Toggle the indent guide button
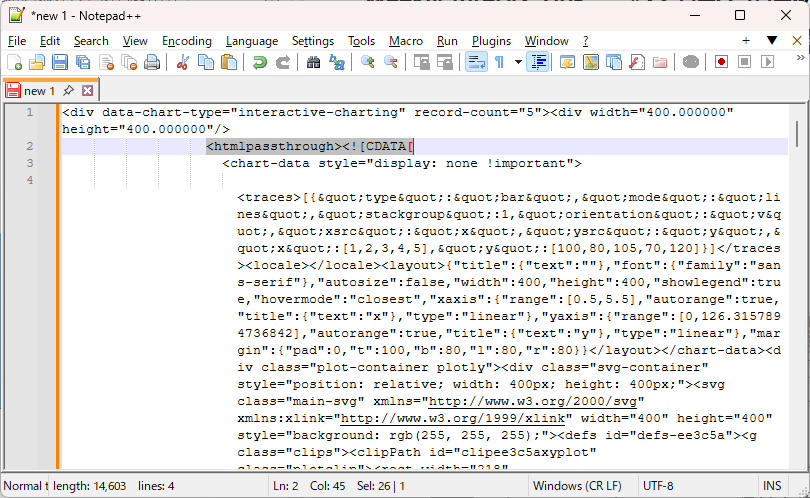This screenshot has width=810, height=498. click(x=539, y=62)
